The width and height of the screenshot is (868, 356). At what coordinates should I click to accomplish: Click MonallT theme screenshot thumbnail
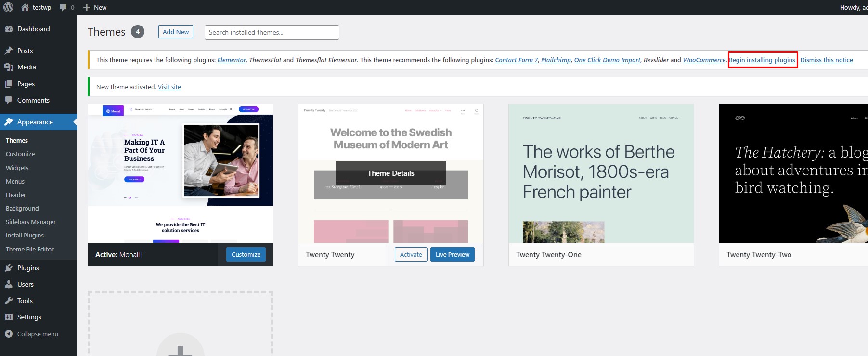[181, 173]
